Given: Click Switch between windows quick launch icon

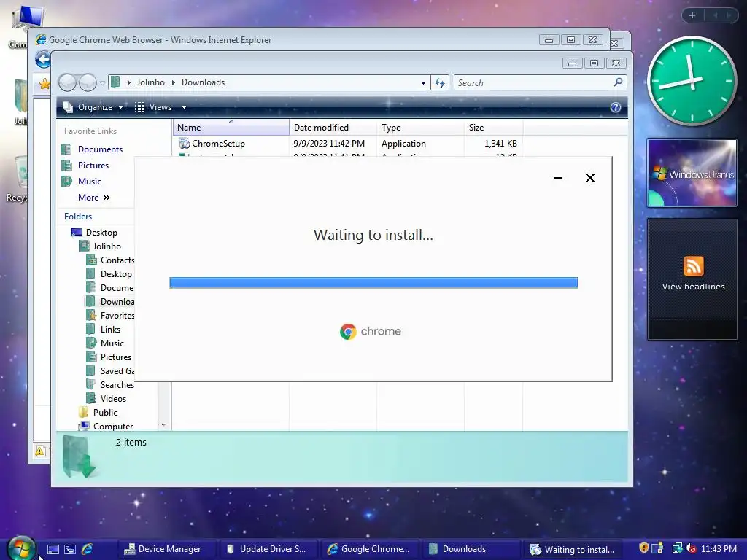Looking at the screenshot, I should tap(70, 549).
